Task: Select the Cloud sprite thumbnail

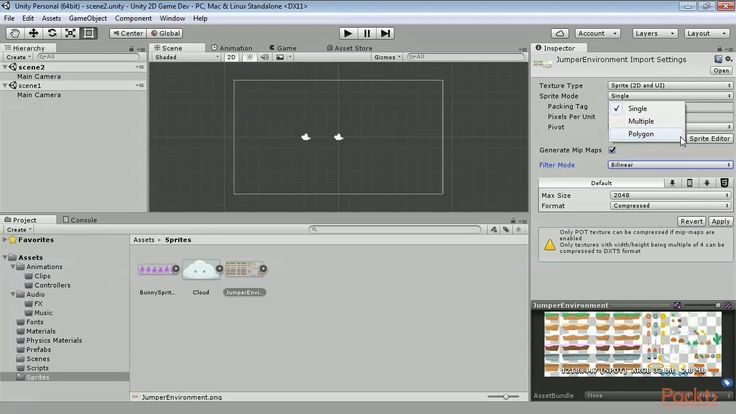Action: (x=200, y=269)
